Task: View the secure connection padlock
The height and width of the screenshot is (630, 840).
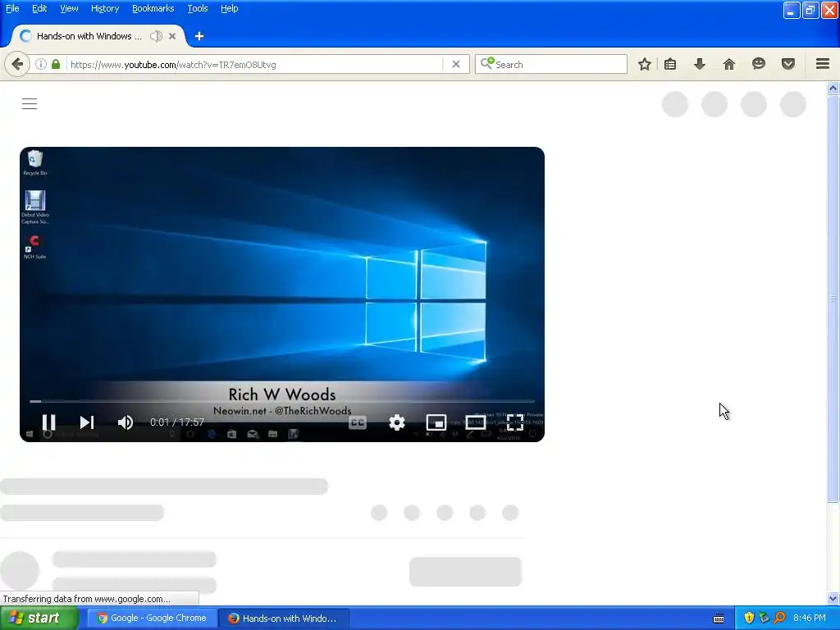Action: point(56,64)
